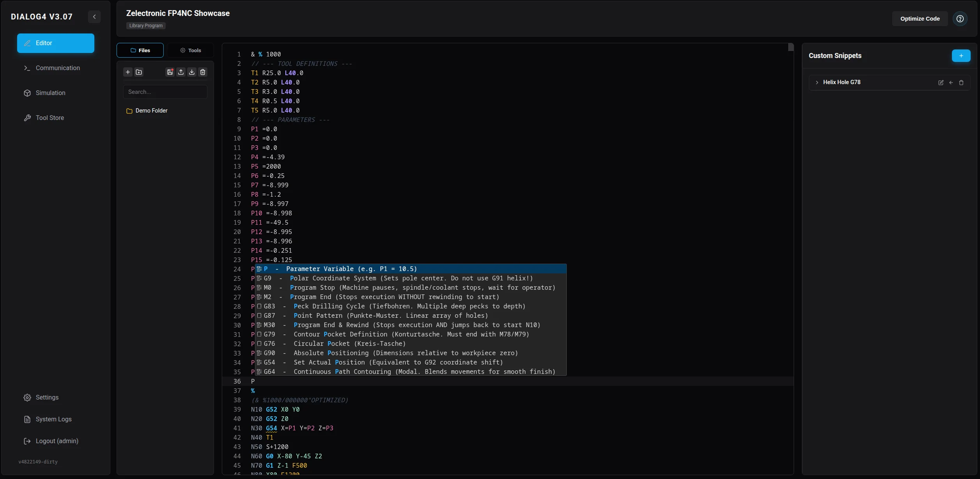Image resolution: width=980 pixels, height=479 pixels.
Task: Upload a file with the upload icon
Action: coord(181,72)
